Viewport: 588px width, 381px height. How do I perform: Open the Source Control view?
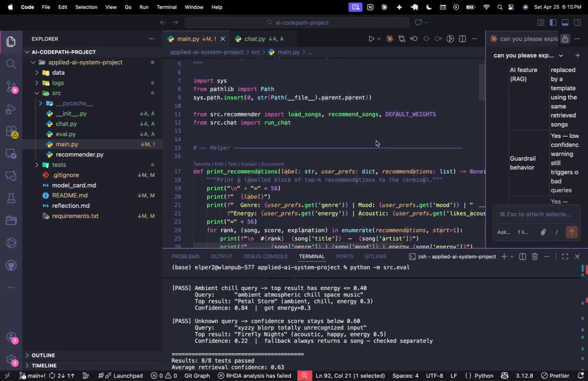11,87
